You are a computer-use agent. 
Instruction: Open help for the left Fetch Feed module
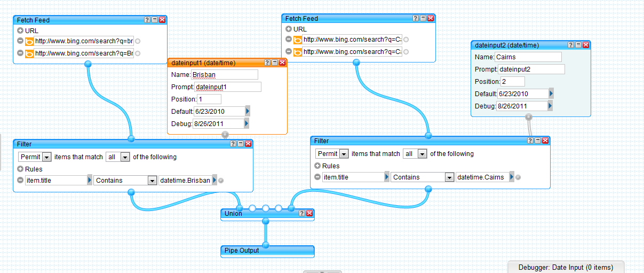(x=147, y=20)
